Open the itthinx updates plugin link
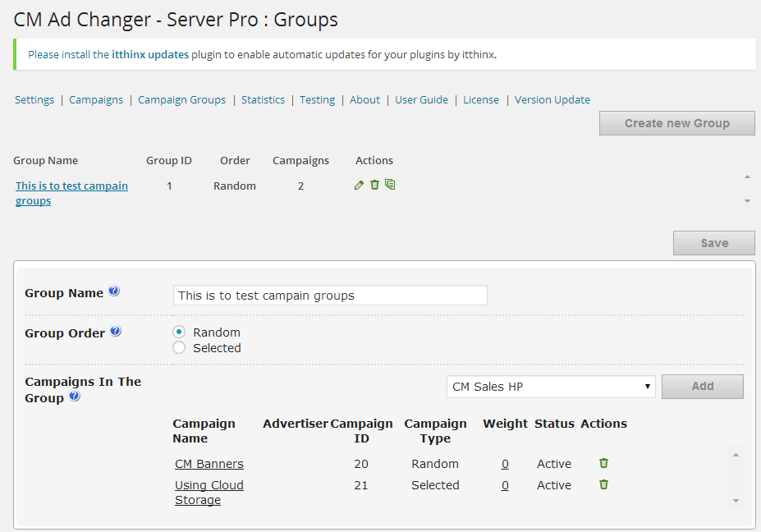 pyautogui.click(x=150, y=55)
